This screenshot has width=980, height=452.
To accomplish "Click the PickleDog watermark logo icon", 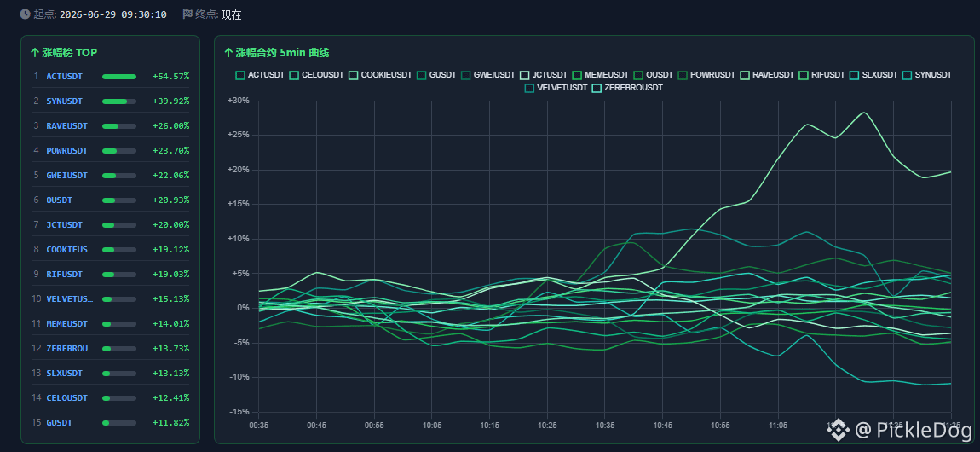I will (838, 429).
